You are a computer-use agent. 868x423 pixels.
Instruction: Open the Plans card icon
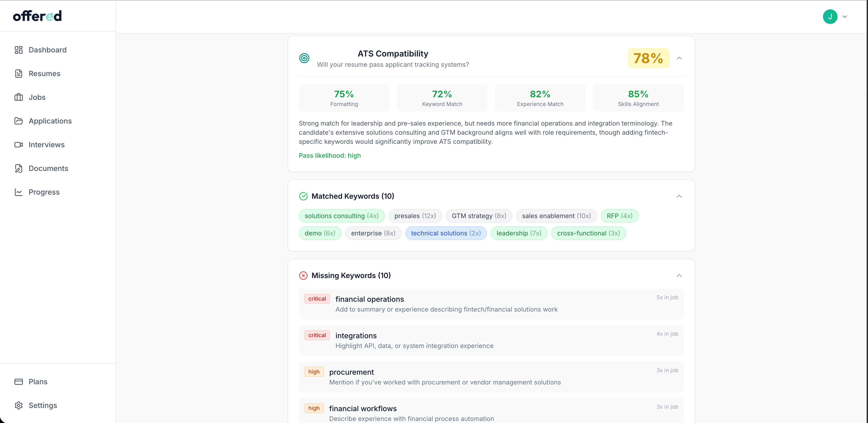pyautogui.click(x=19, y=381)
